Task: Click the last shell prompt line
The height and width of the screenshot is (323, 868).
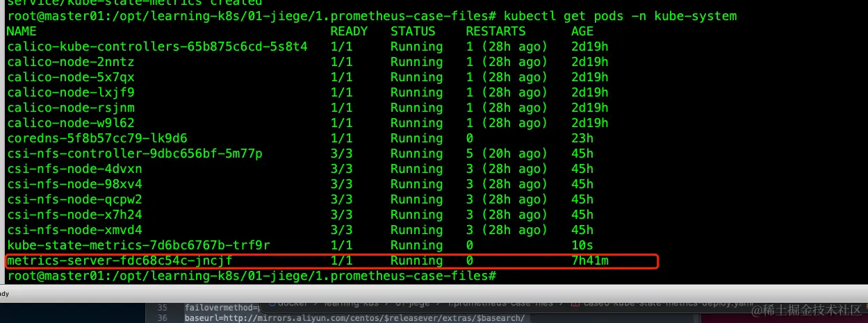Action: click(x=252, y=276)
